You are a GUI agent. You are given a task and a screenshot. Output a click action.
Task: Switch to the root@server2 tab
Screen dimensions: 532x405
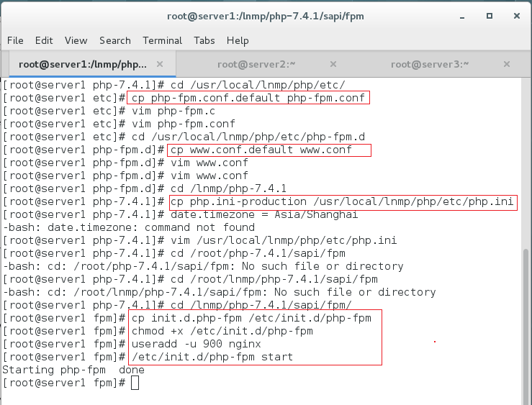click(256, 64)
